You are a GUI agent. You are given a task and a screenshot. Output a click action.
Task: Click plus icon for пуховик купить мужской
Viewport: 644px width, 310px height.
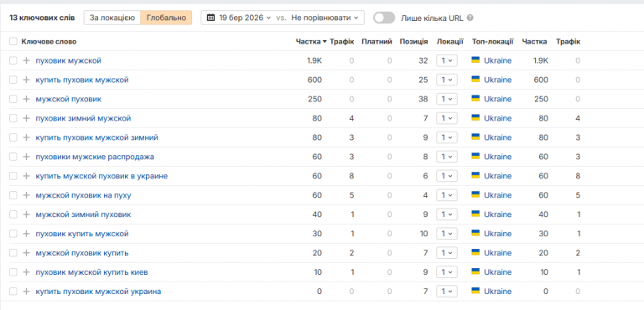[x=26, y=234]
